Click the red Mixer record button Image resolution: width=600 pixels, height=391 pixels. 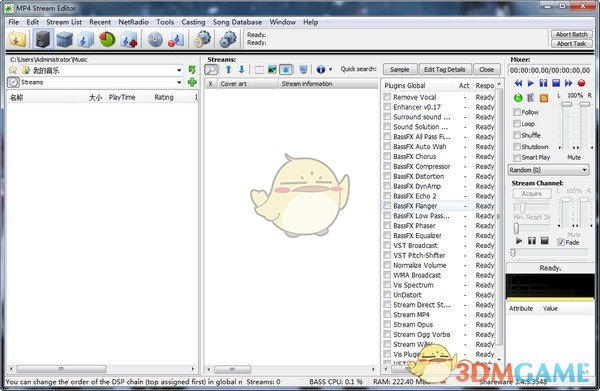point(581,83)
